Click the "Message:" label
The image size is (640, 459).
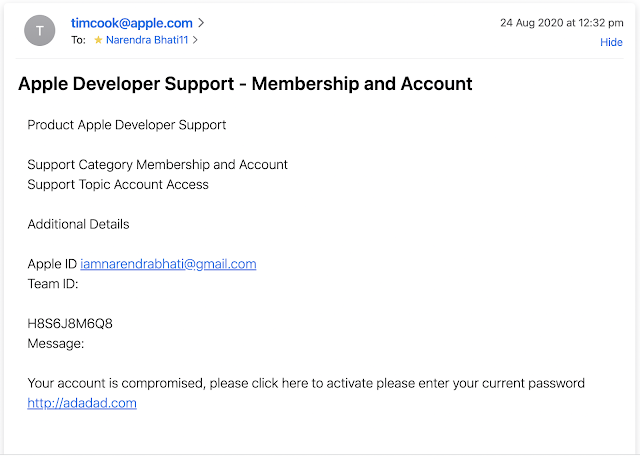pyautogui.click(x=56, y=343)
